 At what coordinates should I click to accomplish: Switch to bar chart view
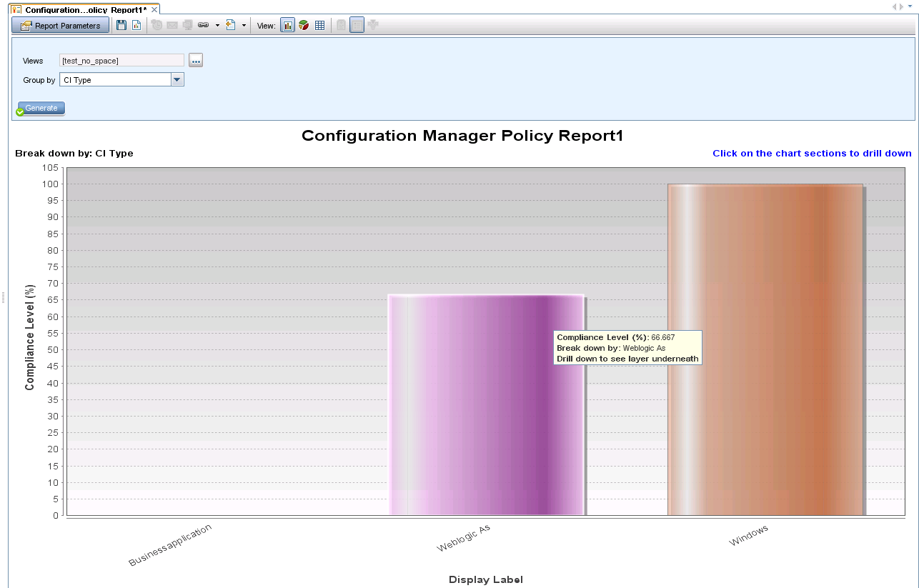288,26
